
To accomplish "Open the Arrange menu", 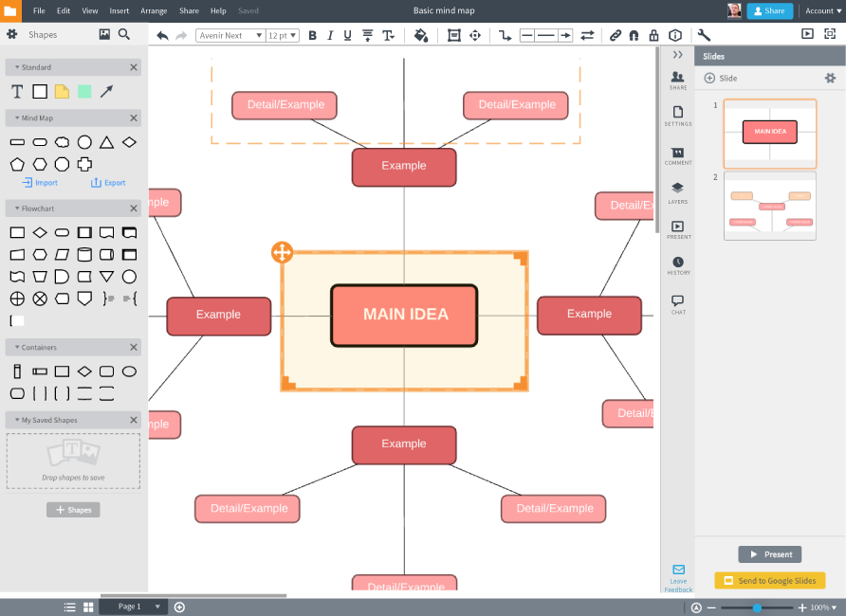I will (152, 10).
